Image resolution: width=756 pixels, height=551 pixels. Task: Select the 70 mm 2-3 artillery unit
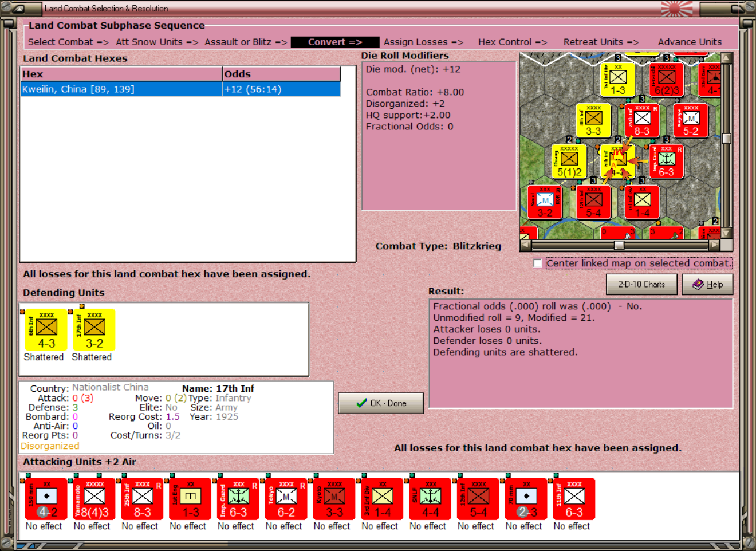526,499
